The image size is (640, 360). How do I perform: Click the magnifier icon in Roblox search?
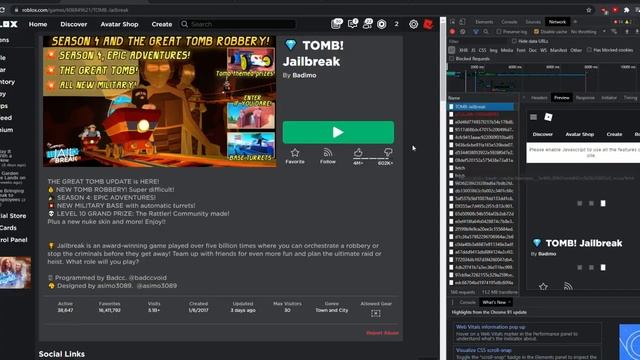pyautogui.click(x=184, y=24)
